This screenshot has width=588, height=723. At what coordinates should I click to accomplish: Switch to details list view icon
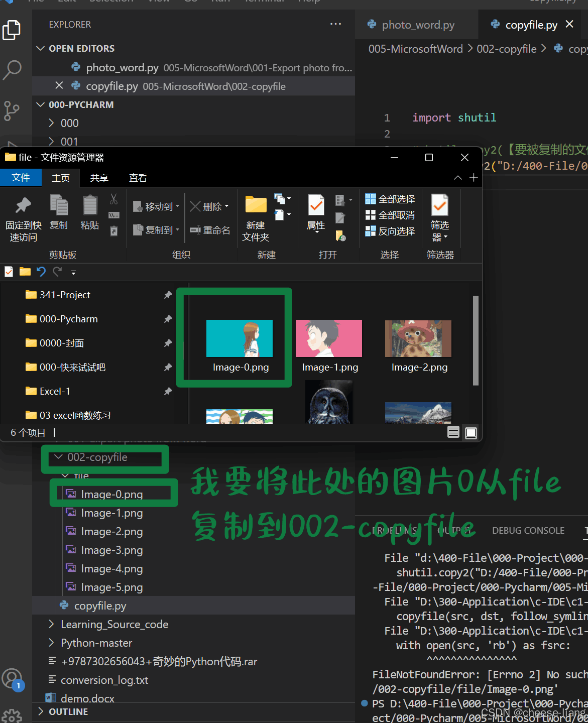click(453, 432)
